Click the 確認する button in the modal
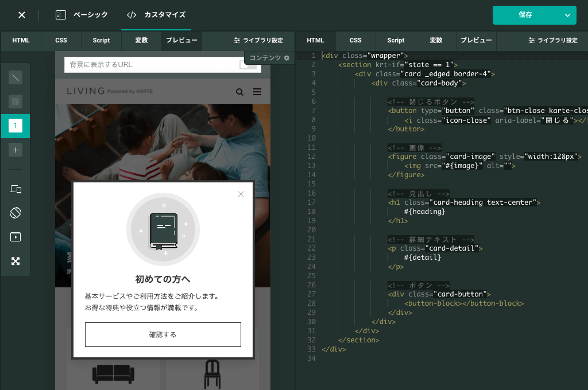Viewport: 588px width, 390px height. (163, 334)
